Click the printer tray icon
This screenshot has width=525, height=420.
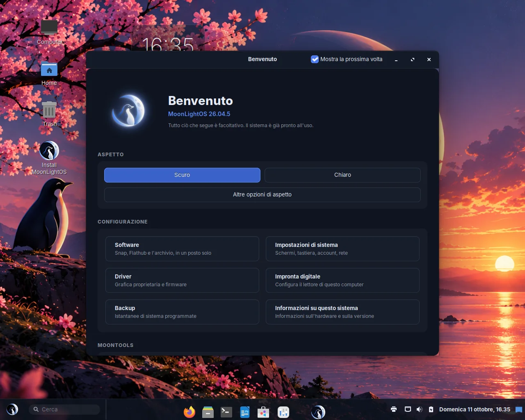point(394,409)
